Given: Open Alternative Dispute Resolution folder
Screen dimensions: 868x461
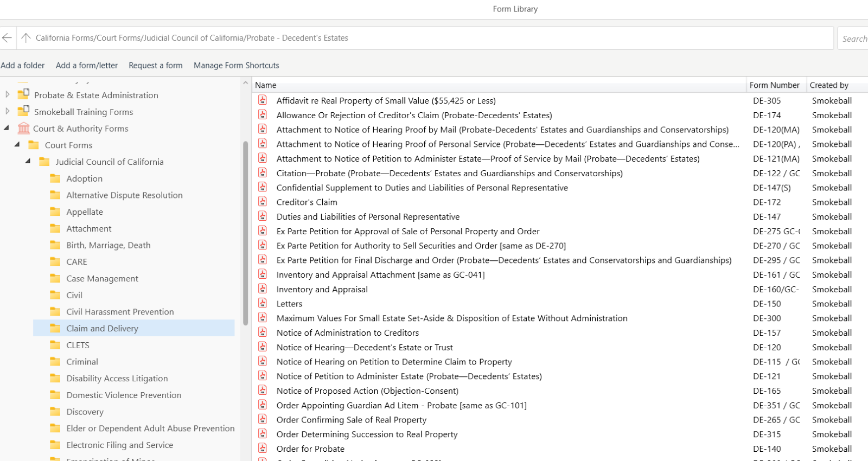Looking at the screenshot, I should tap(124, 195).
